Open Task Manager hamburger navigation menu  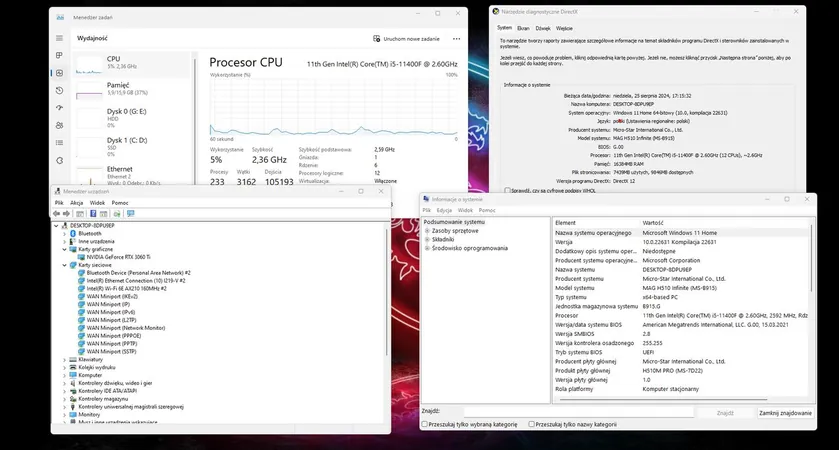click(x=59, y=38)
